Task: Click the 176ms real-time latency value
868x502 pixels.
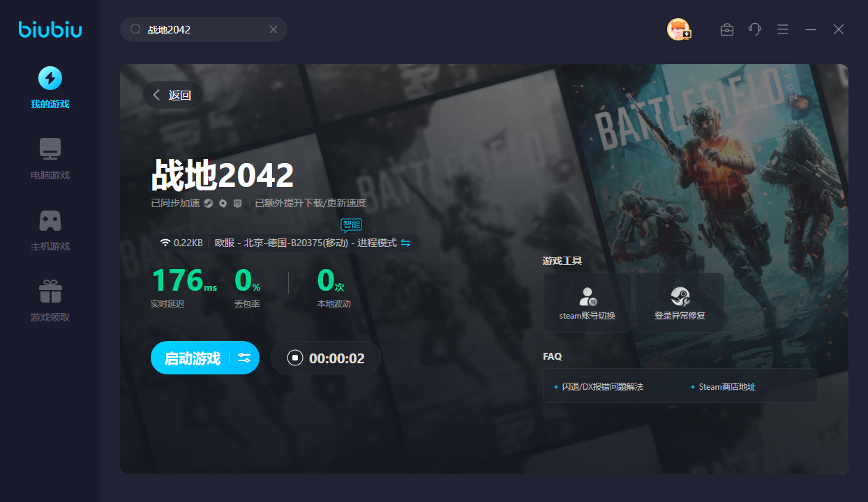Action: coord(184,280)
